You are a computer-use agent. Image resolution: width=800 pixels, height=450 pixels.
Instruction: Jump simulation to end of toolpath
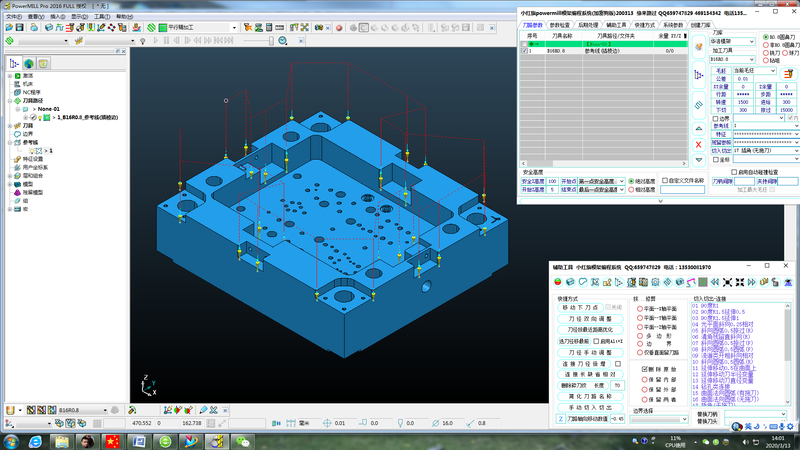(229, 40)
